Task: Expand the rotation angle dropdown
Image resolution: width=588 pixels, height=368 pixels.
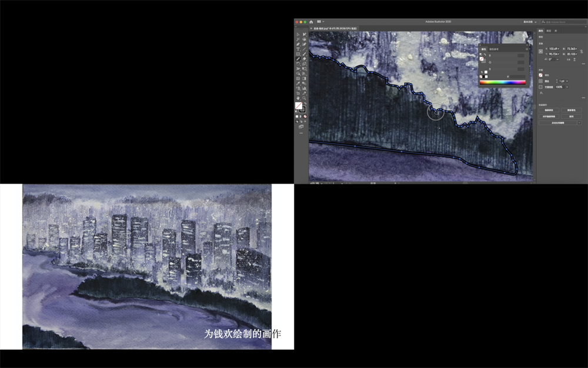Action: (557, 59)
